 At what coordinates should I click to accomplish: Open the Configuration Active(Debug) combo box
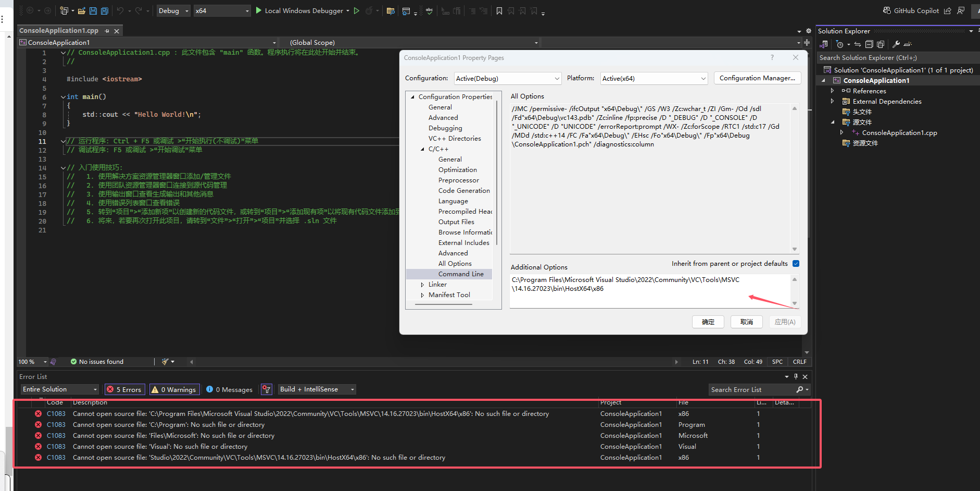[508, 78]
